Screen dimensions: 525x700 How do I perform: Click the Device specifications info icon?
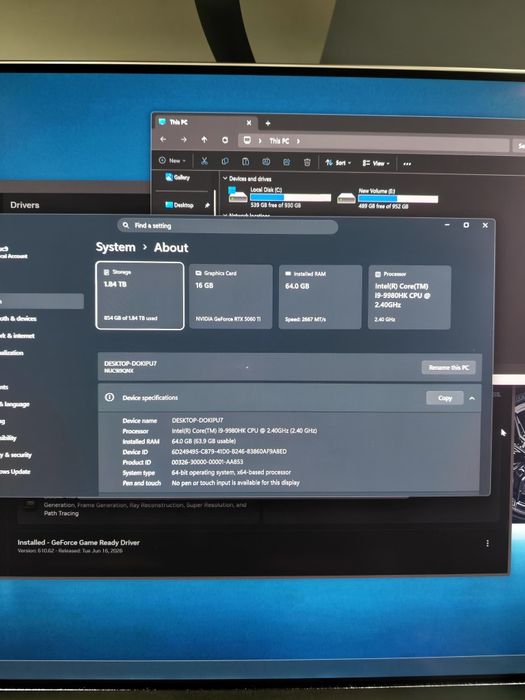click(109, 397)
